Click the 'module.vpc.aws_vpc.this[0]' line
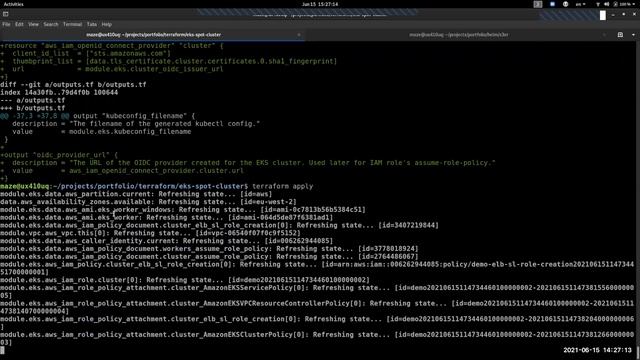640x360 pixels. pyautogui.click(x=150, y=233)
